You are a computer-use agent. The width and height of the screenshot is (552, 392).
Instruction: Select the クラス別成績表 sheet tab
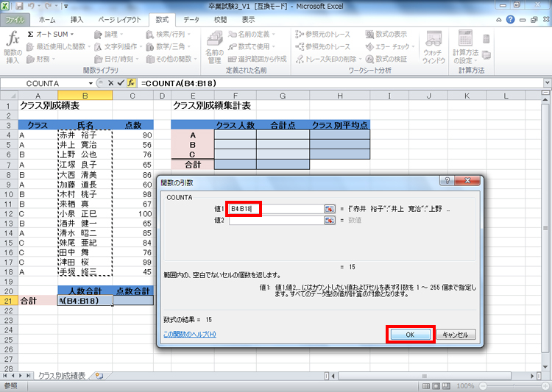(62, 376)
